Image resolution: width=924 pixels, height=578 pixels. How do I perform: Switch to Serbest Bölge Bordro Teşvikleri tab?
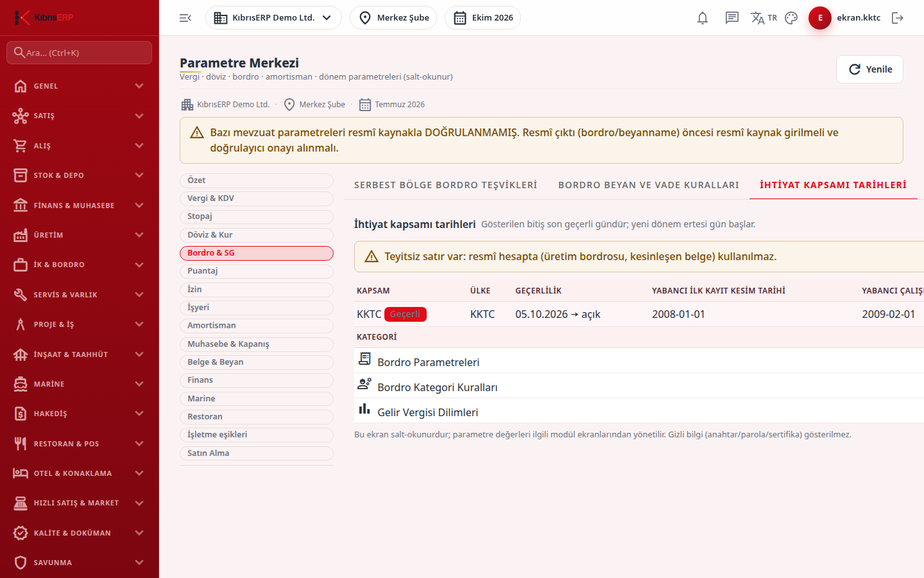tap(446, 185)
